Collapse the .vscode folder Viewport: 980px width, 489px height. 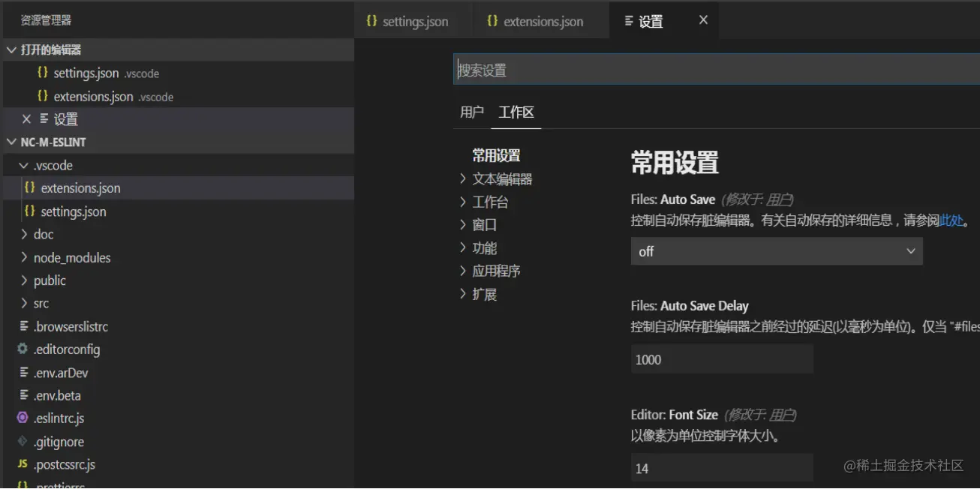[x=24, y=165]
